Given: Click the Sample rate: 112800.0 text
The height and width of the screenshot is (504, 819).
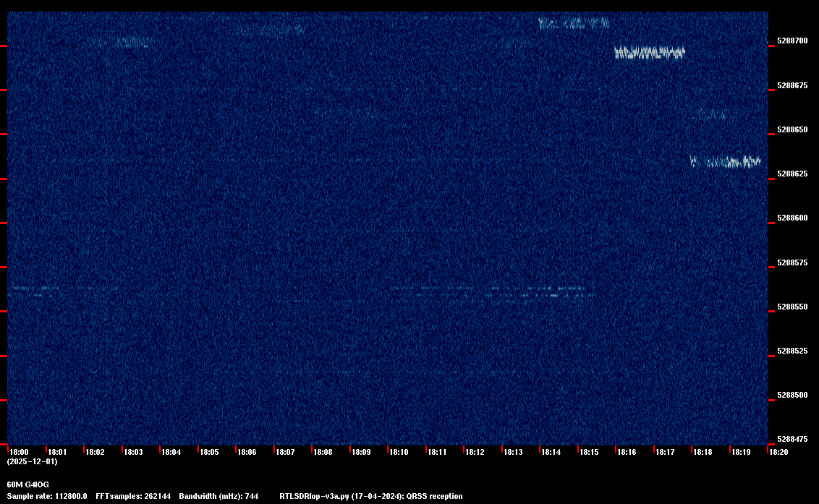Looking at the screenshot, I should [47, 496].
